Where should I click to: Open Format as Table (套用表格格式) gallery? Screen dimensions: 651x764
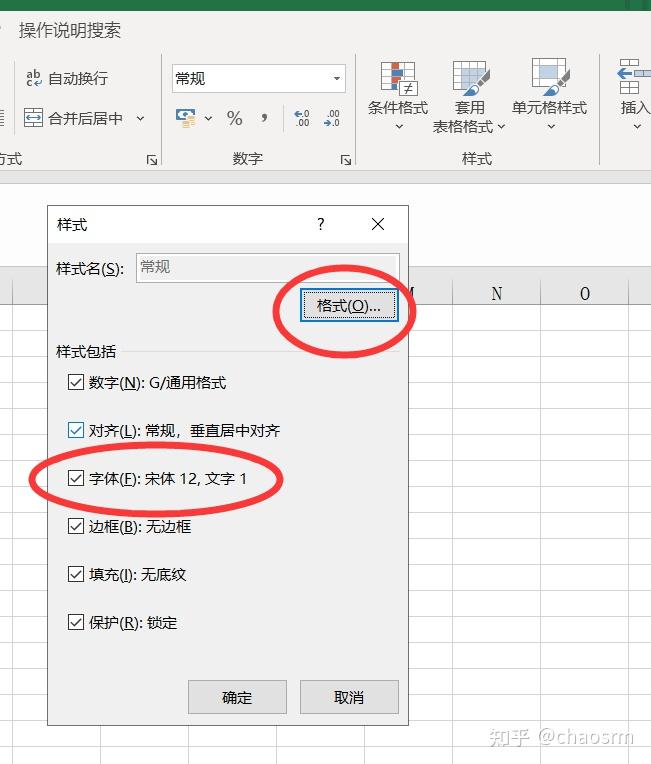[469, 97]
